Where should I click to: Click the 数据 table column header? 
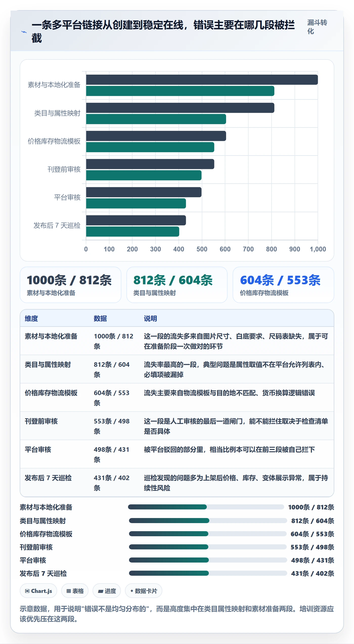[x=100, y=318]
